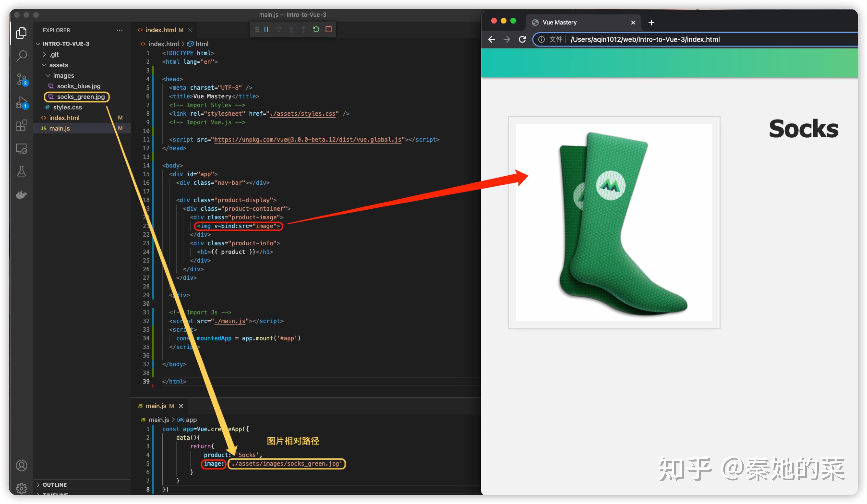Restart the debug session

point(316,29)
